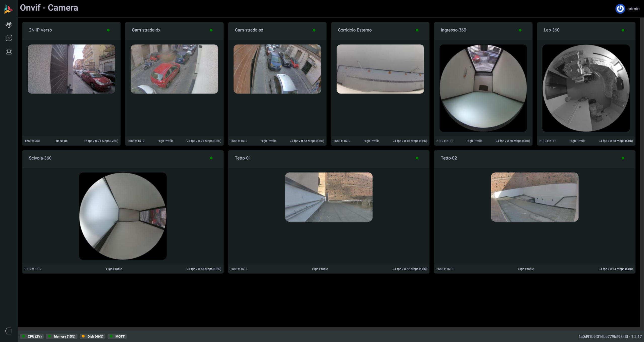Click the 24 fps / 0.60 Mbps (CBR) text
The height and width of the screenshot is (342, 644).
pyautogui.click(x=513, y=141)
